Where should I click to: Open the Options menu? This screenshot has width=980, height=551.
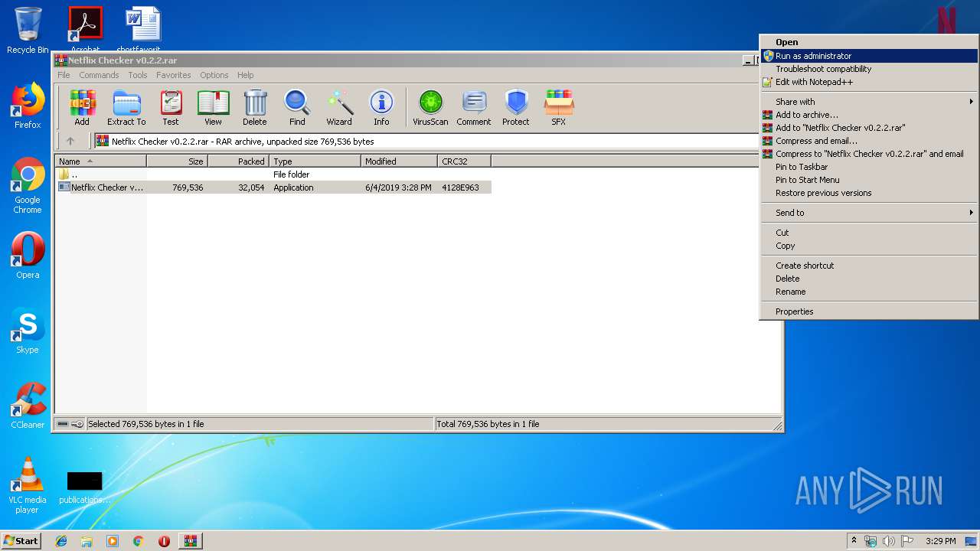pyautogui.click(x=214, y=75)
